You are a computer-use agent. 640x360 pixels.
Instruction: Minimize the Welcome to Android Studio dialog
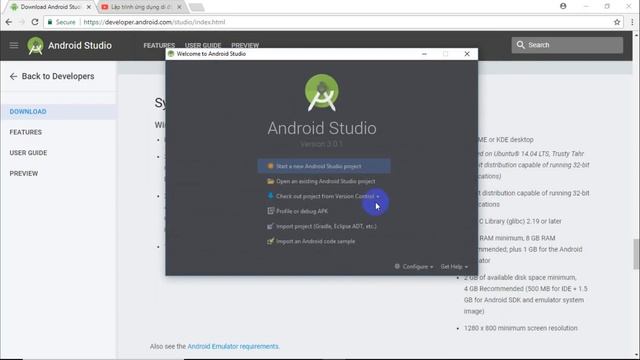(424, 54)
